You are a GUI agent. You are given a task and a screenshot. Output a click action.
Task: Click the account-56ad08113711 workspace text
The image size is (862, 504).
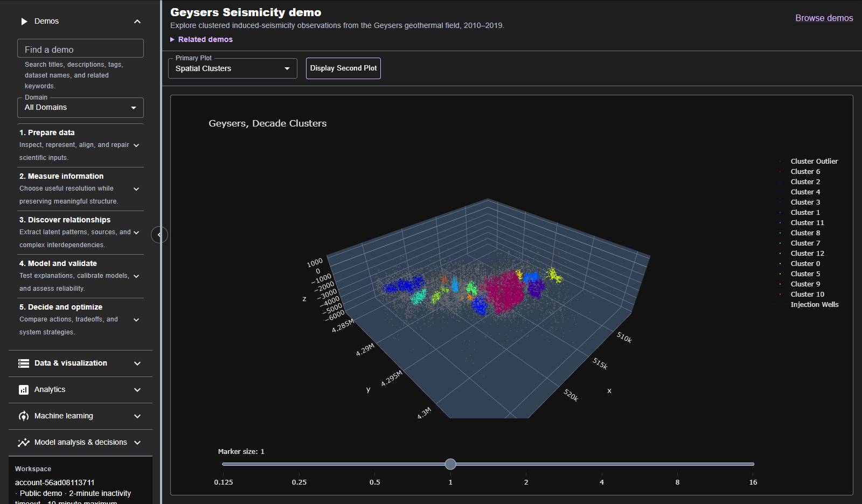(55, 482)
